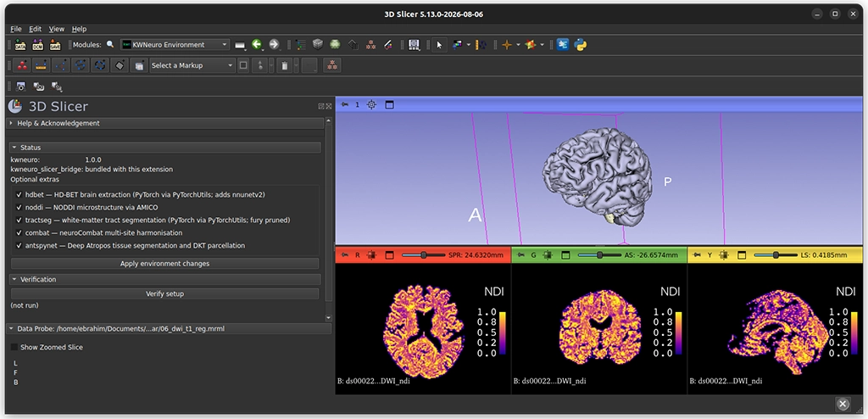Open the Load DICOM data icon

37,45
